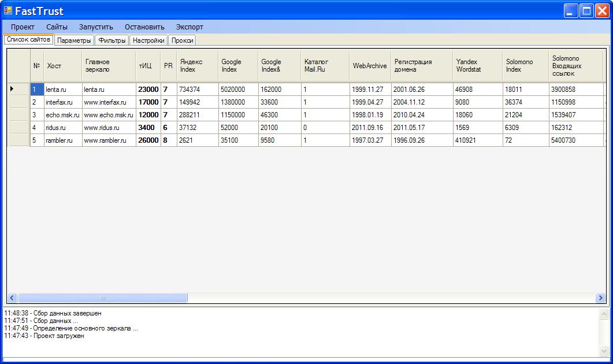613x364 pixels.
Task: Click the Регистрация домена column header
Action: tap(422, 66)
